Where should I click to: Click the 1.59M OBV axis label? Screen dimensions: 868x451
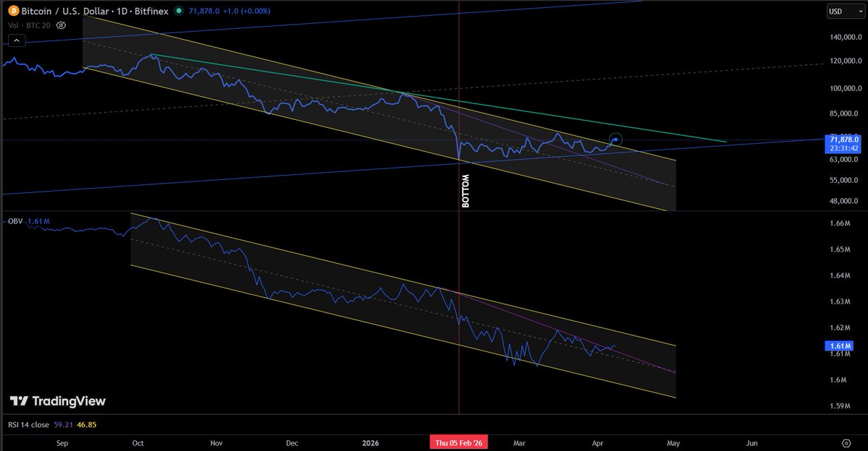click(839, 405)
